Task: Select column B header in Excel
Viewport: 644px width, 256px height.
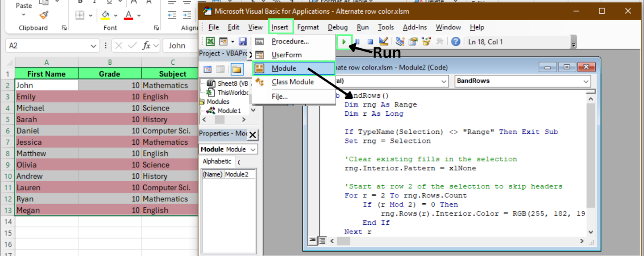Action: [109, 62]
